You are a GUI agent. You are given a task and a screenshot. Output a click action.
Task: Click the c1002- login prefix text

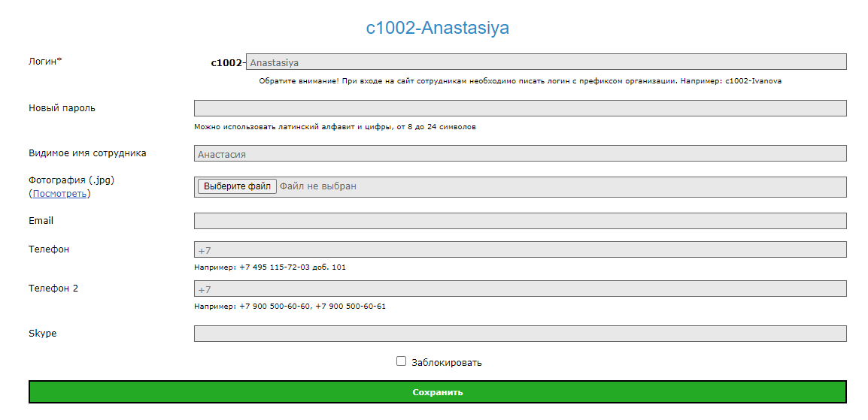point(227,63)
